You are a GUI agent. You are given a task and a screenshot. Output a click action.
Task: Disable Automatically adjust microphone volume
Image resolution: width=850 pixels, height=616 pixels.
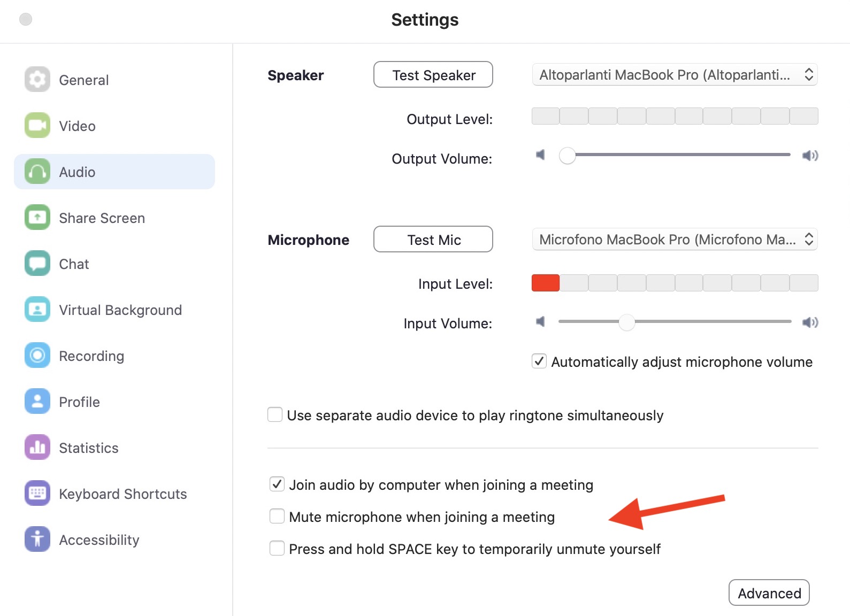click(x=539, y=361)
